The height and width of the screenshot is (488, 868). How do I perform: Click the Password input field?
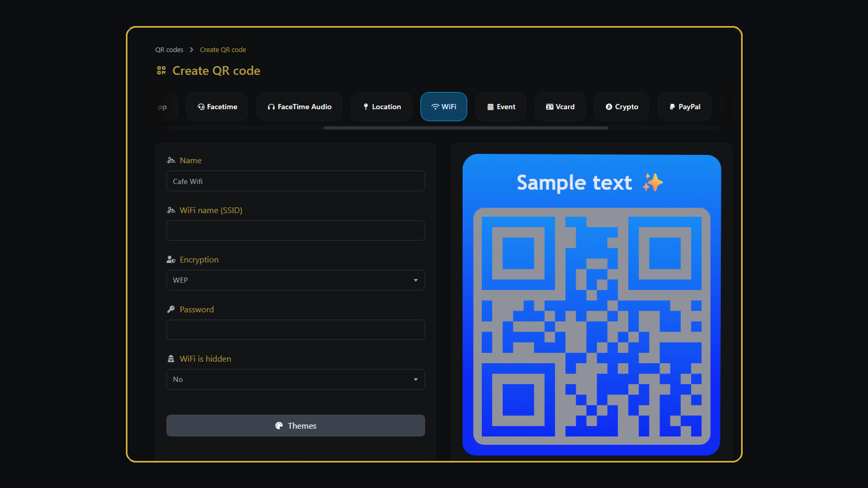click(x=296, y=330)
